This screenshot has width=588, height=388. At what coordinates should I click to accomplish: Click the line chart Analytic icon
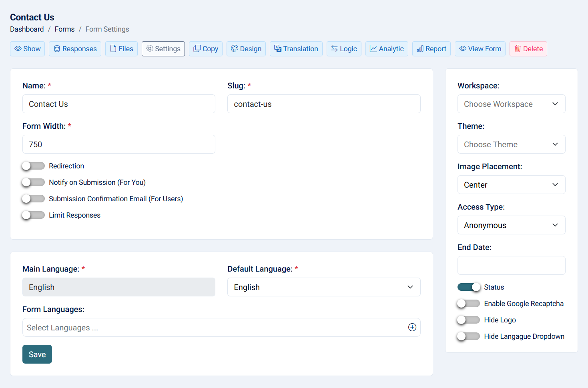(x=373, y=49)
